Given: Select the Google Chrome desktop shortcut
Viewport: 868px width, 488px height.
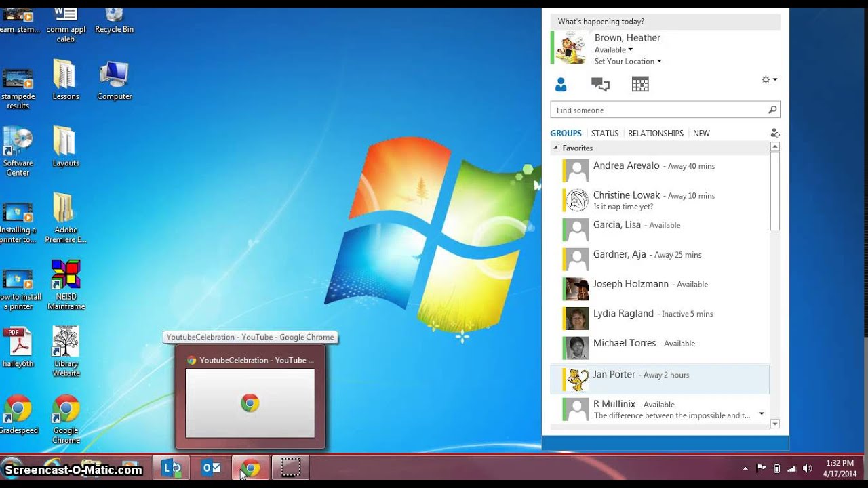Looking at the screenshot, I should click(x=66, y=418).
